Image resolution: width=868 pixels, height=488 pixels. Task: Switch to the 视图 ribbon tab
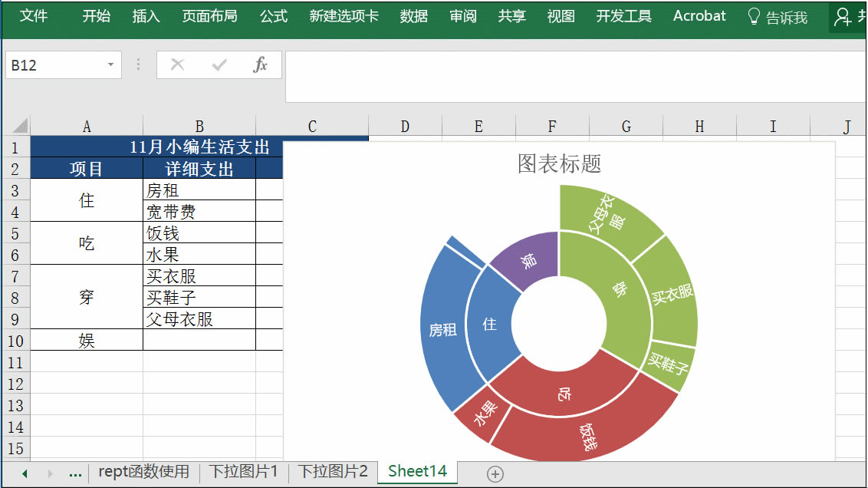(561, 16)
